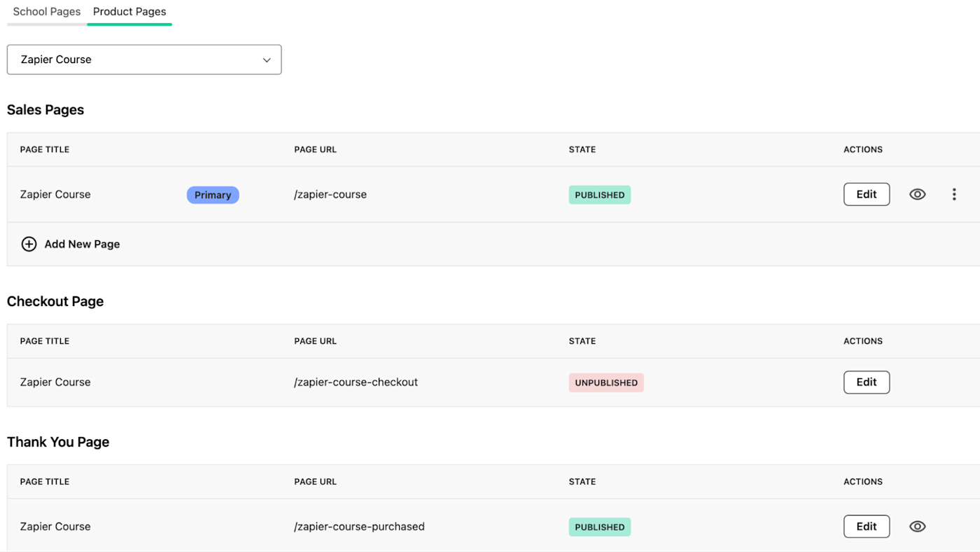Click the /zapier-course-purchased URL text
The width and height of the screenshot is (980, 552).
tap(360, 527)
